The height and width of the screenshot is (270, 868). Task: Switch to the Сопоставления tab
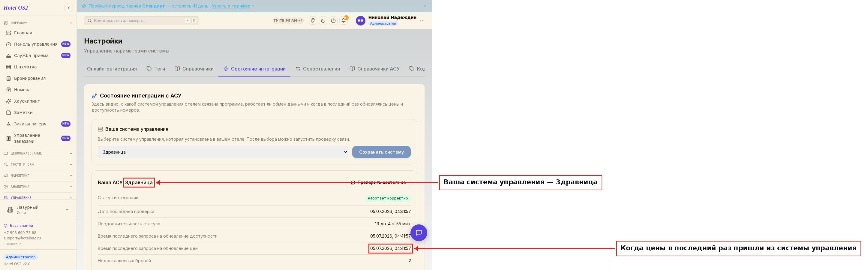[318, 69]
